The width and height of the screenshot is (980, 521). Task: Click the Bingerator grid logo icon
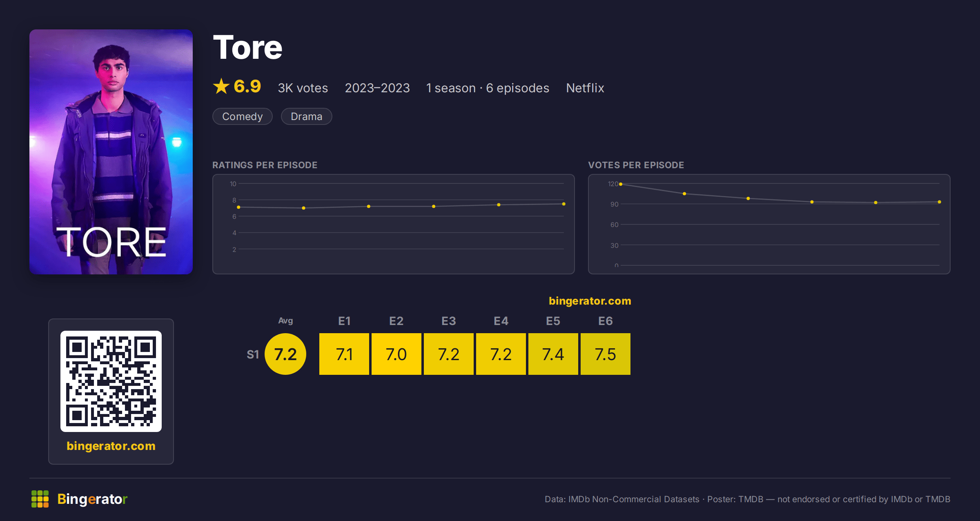[x=40, y=499]
